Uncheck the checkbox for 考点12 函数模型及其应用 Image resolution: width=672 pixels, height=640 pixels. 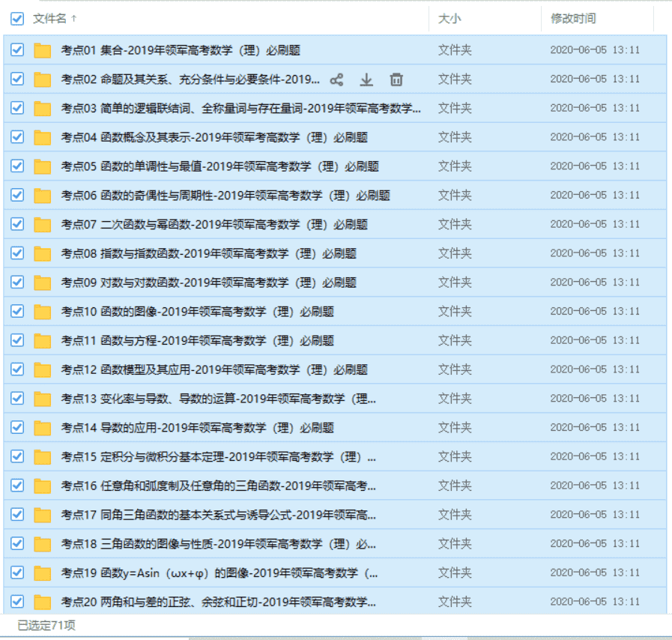pos(17,369)
